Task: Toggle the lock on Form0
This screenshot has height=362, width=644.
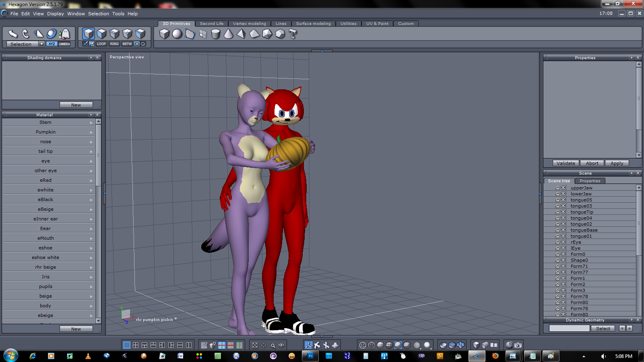Action: (557, 254)
